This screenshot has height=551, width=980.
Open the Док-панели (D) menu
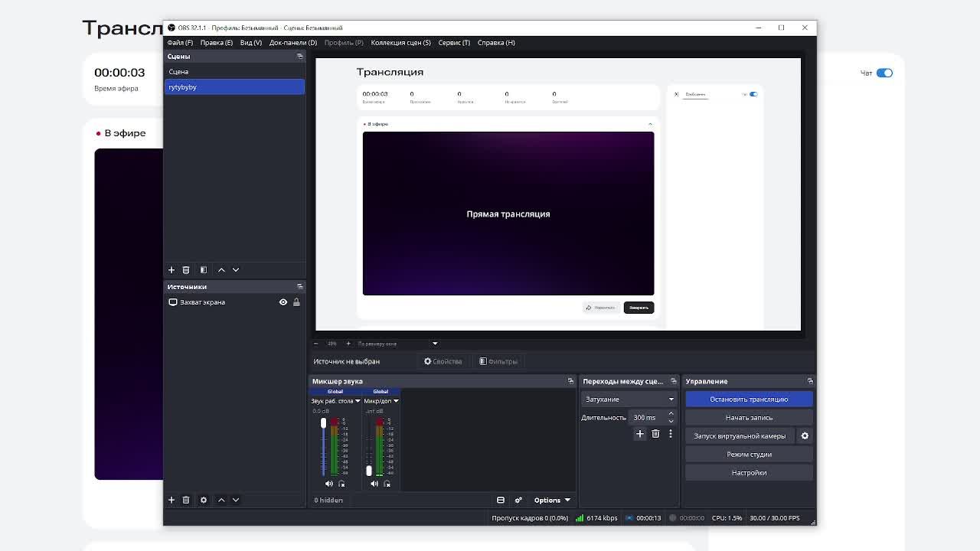[293, 43]
